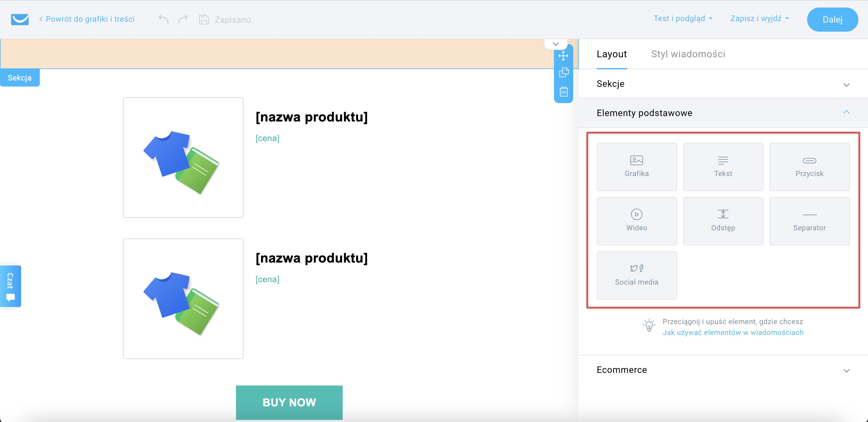This screenshot has height=422, width=868.
Task: Switch to the Styl wiadomości tab
Action: pos(688,54)
